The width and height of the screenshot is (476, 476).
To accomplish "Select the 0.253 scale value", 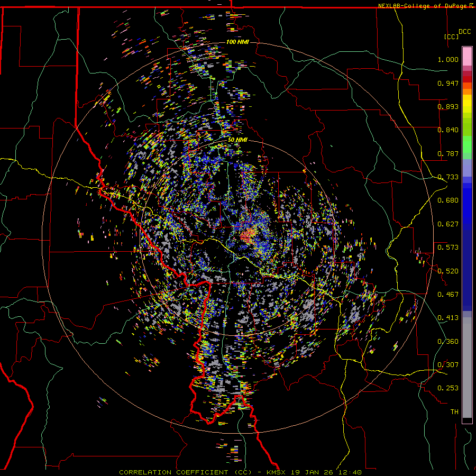I will point(448,388).
